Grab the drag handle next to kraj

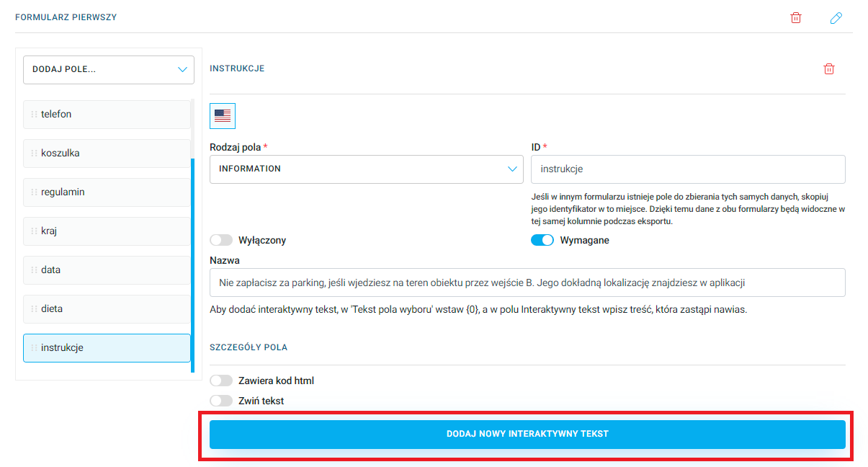(x=34, y=231)
